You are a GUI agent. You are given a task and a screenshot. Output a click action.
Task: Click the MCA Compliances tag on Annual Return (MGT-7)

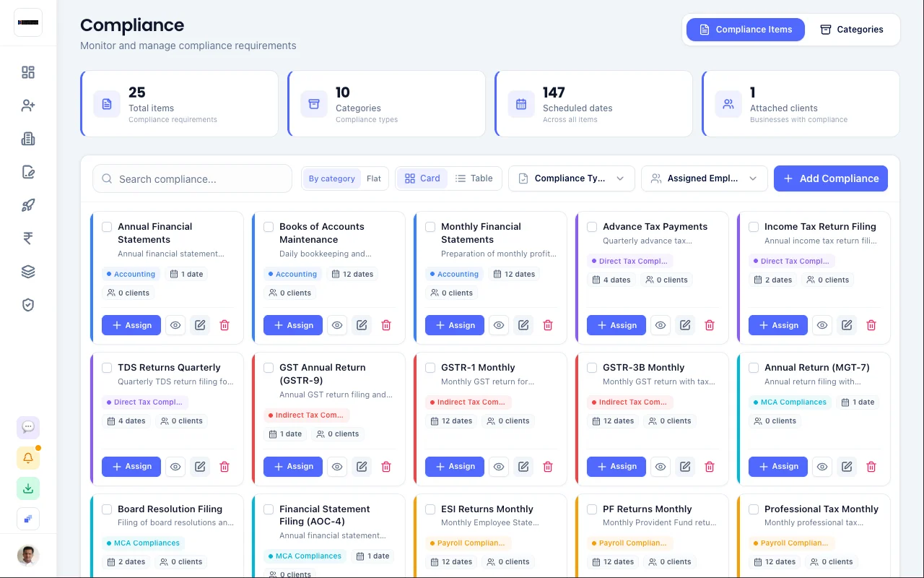tap(789, 402)
